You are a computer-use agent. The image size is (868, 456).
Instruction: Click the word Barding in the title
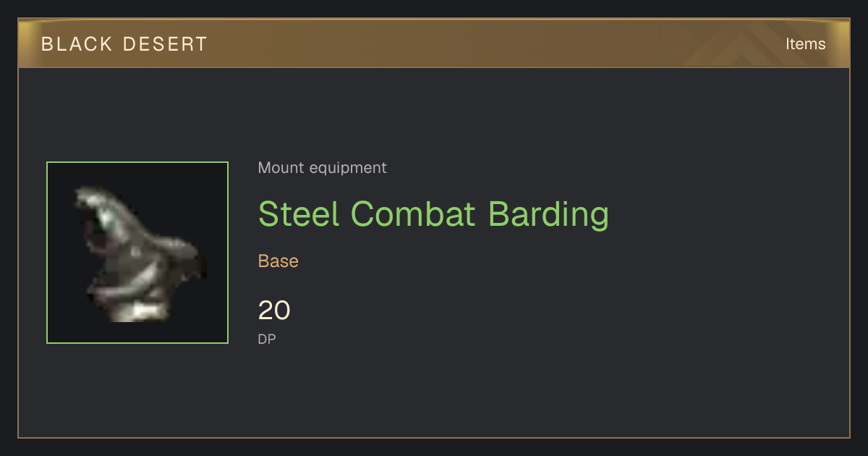[548, 214]
